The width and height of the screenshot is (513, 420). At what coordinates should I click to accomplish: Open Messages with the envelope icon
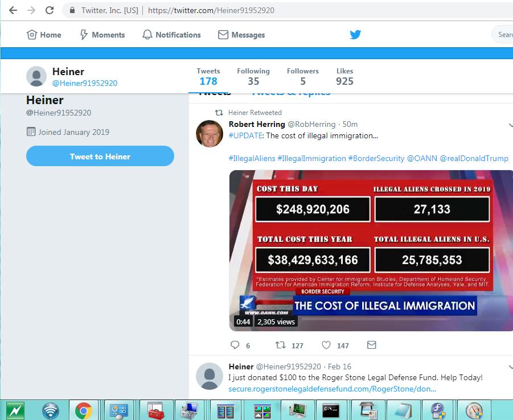click(x=241, y=35)
